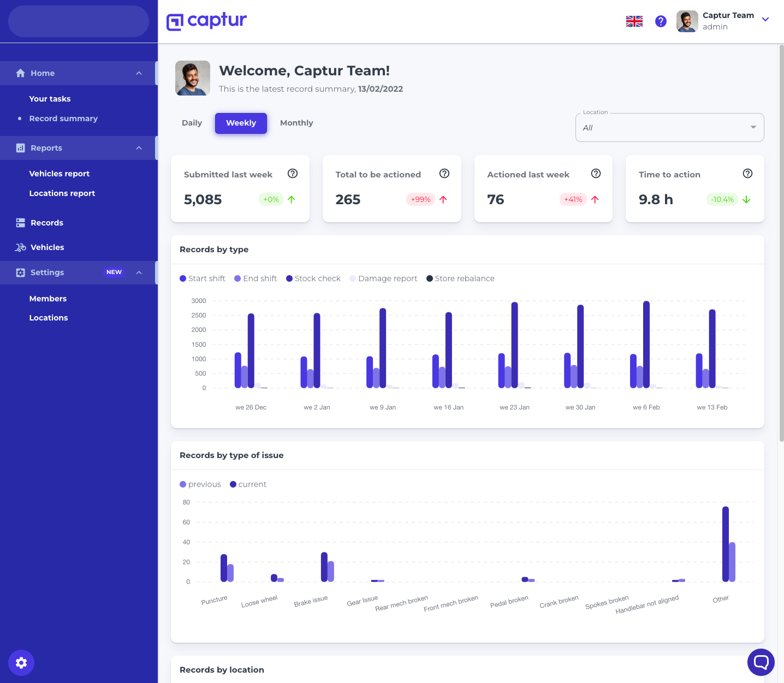Click the Reports chart icon
The height and width of the screenshot is (683, 784).
click(x=21, y=148)
